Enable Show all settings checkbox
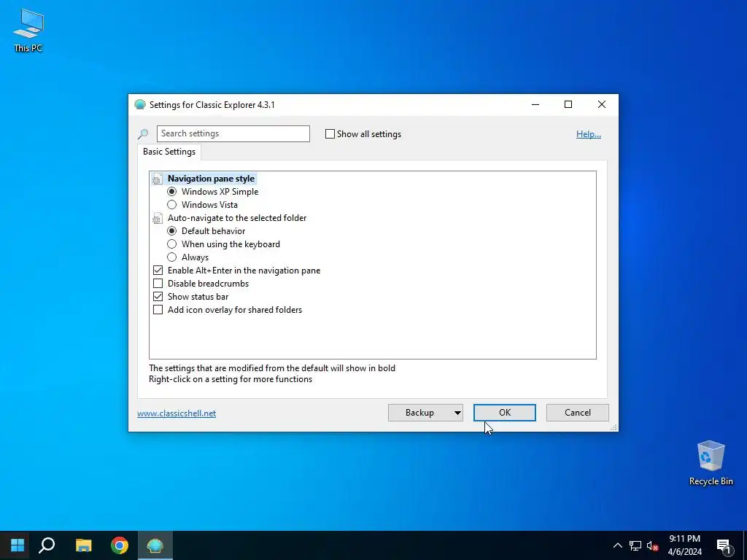 [330, 134]
